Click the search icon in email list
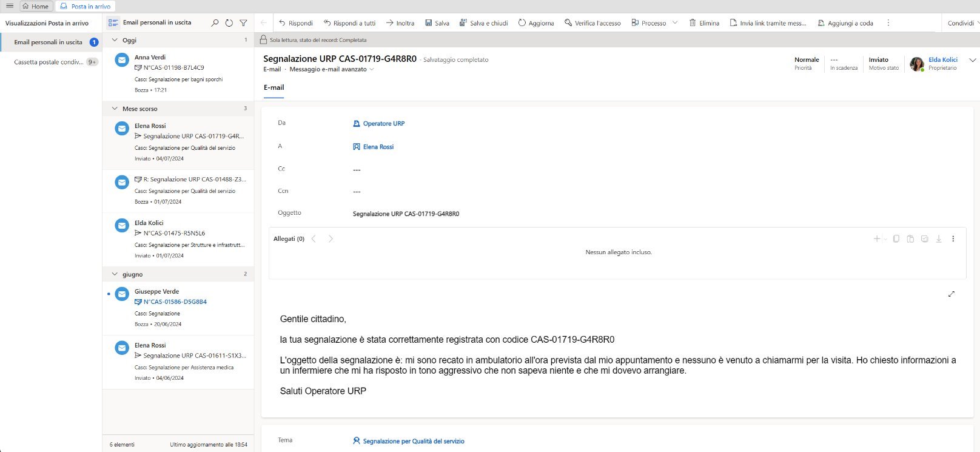 pos(215,23)
